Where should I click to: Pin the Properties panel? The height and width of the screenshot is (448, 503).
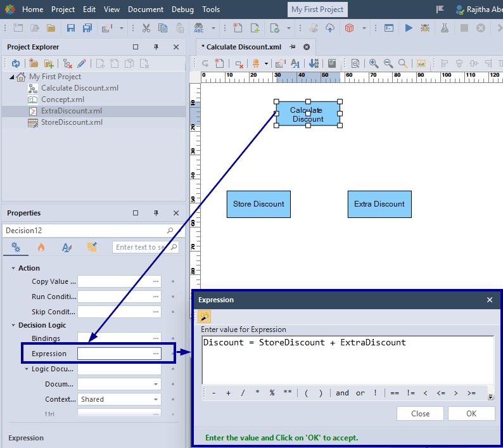(156, 213)
